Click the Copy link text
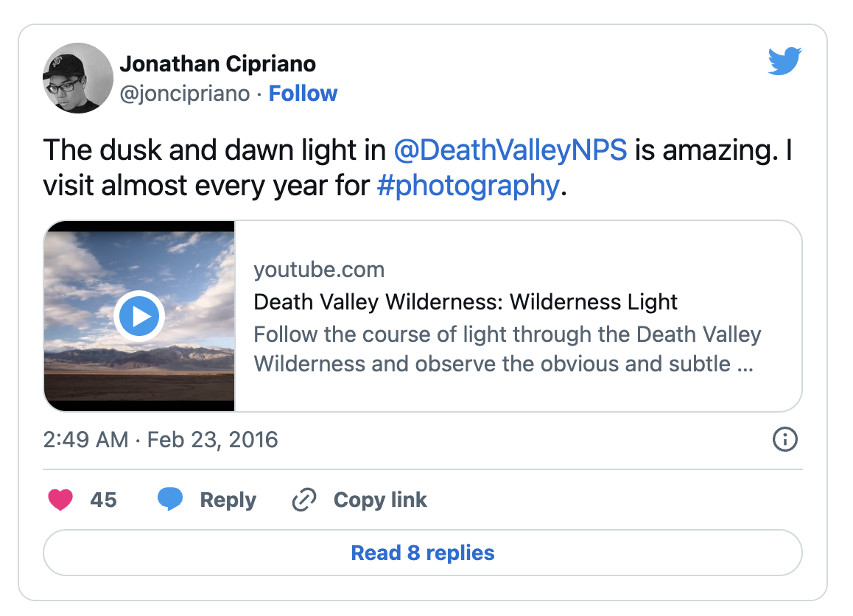Screen dimensions: 853x616 click(x=380, y=500)
